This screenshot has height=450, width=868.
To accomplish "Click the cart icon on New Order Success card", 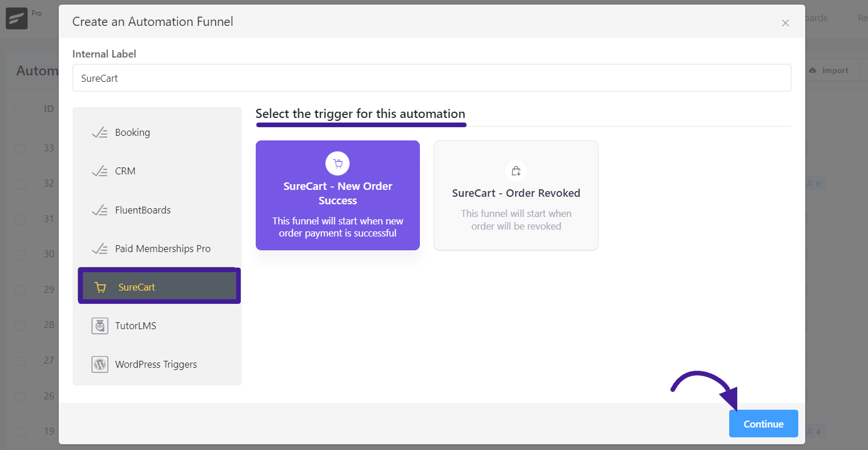I will 338,163.
